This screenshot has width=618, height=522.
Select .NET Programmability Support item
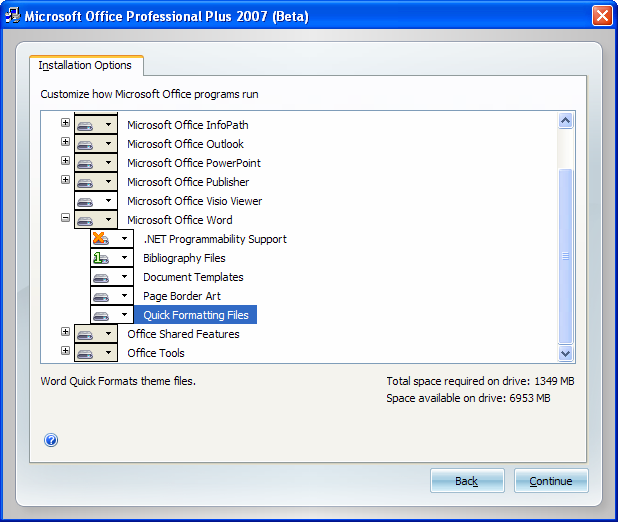coord(215,239)
